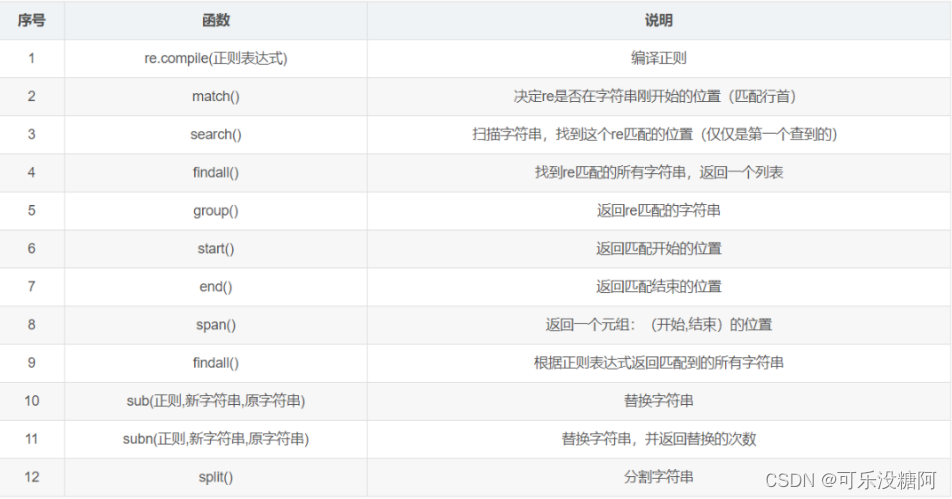952x499 pixels.
Task: Click serial number 7 in end() row
Action: tap(32, 287)
